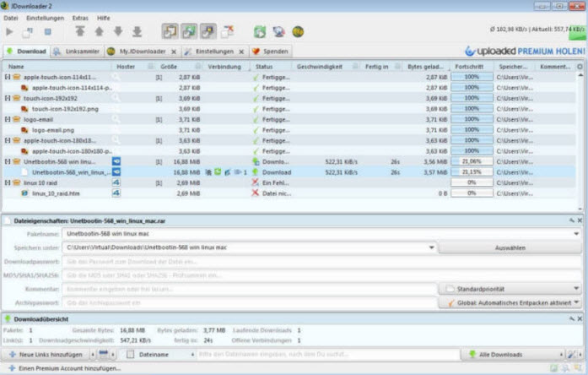Close the Downloadübersicht panel
Image resolution: width=588 pixels, height=375 pixels.
[x=580, y=318]
